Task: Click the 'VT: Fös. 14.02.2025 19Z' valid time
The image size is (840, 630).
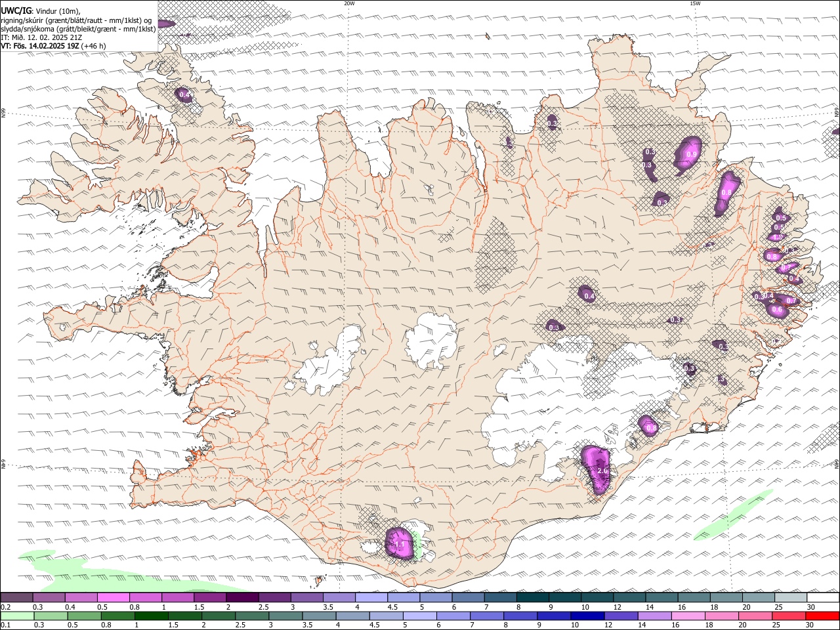Action: point(39,46)
